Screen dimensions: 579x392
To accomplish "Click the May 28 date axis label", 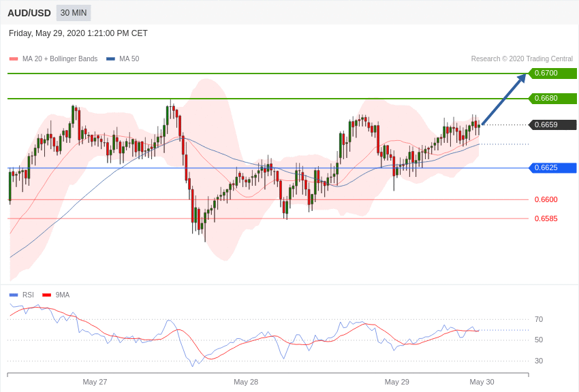I will (x=246, y=382).
